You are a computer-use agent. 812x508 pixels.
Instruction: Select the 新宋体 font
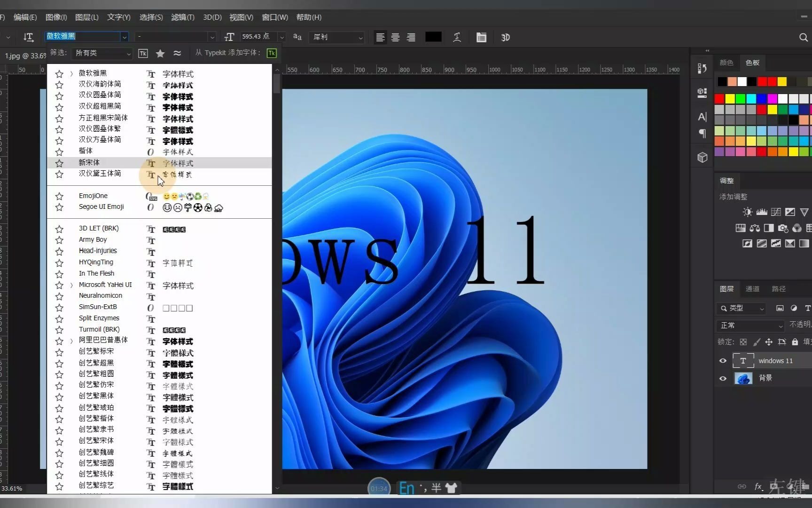(159, 163)
